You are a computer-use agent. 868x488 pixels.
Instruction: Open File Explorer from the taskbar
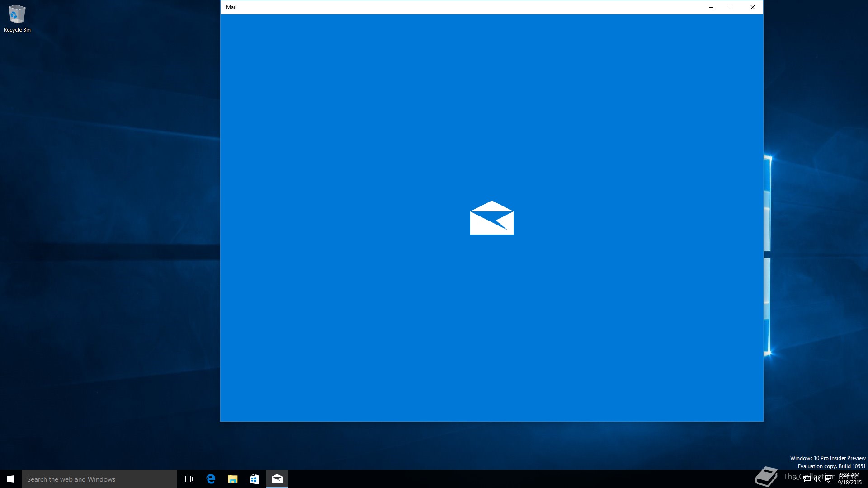tap(232, 479)
